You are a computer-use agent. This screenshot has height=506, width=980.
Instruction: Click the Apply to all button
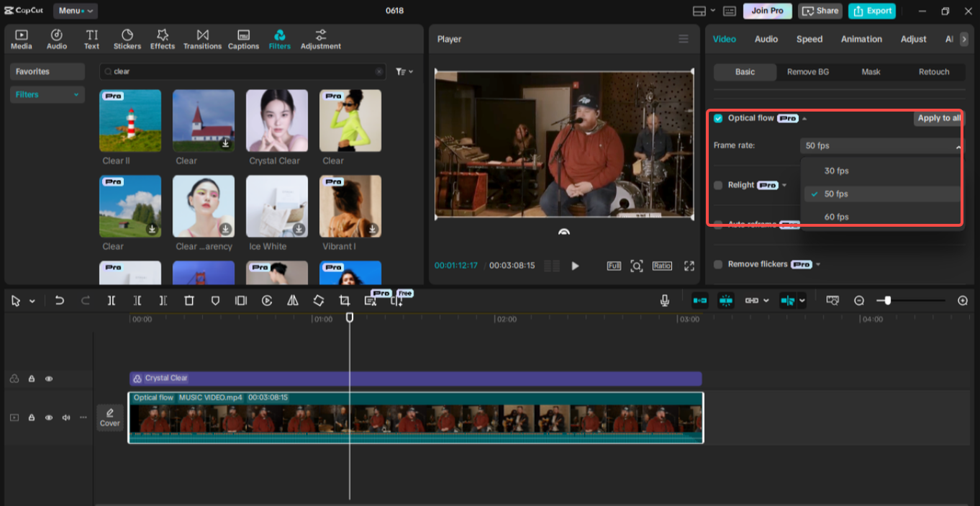point(938,118)
